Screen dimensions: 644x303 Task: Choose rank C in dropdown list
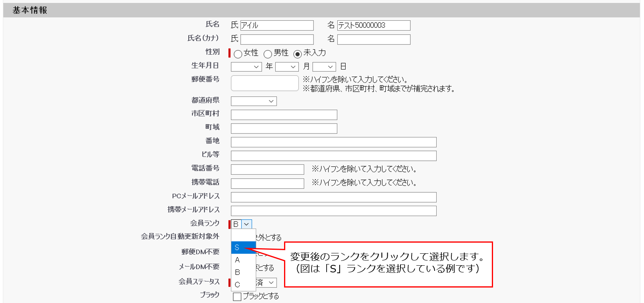[243, 285]
